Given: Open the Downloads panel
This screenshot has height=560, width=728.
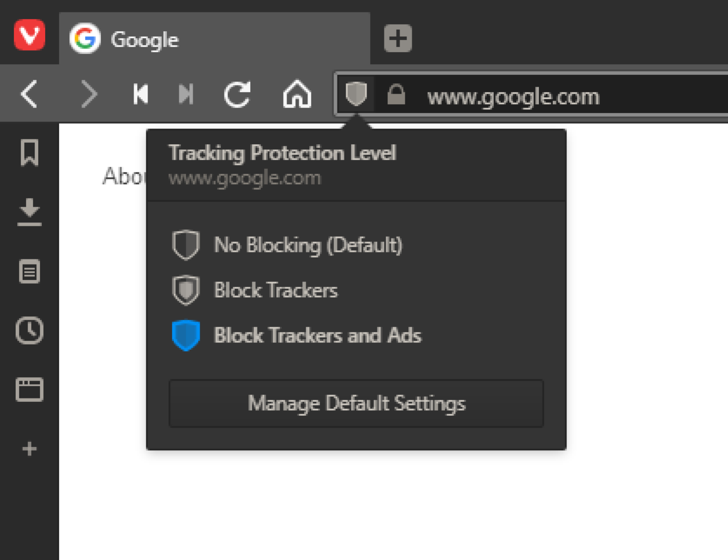Looking at the screenshot, I should click(29, 212).
